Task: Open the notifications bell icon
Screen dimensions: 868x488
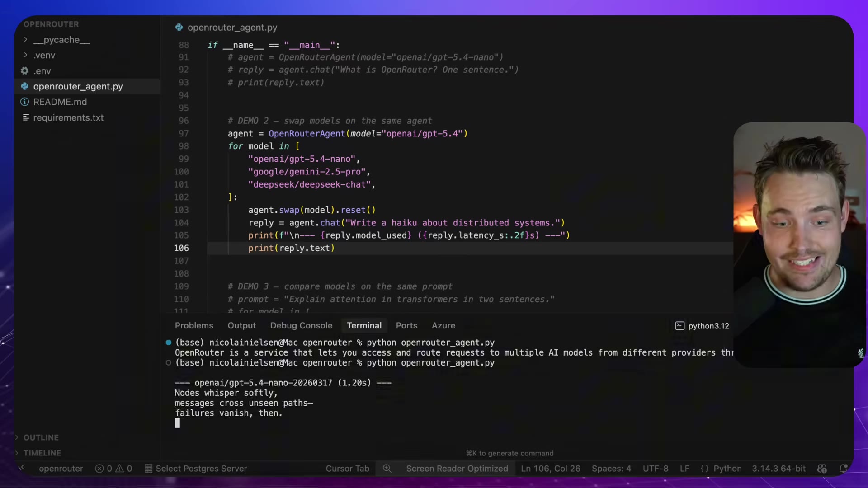Action: pos(843,469)
